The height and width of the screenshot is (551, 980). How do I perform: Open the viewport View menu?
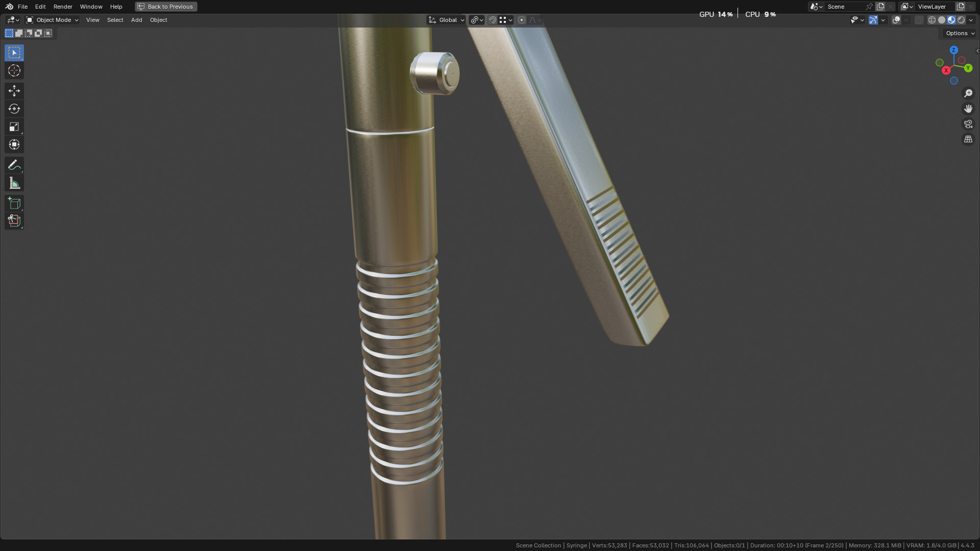click(92, 20)
